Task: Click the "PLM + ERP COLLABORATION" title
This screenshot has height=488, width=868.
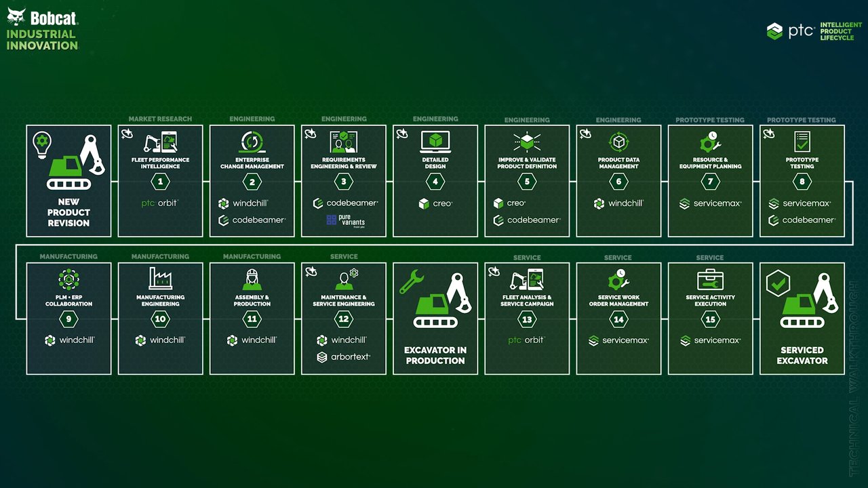Action: click(x=68, y=300)
